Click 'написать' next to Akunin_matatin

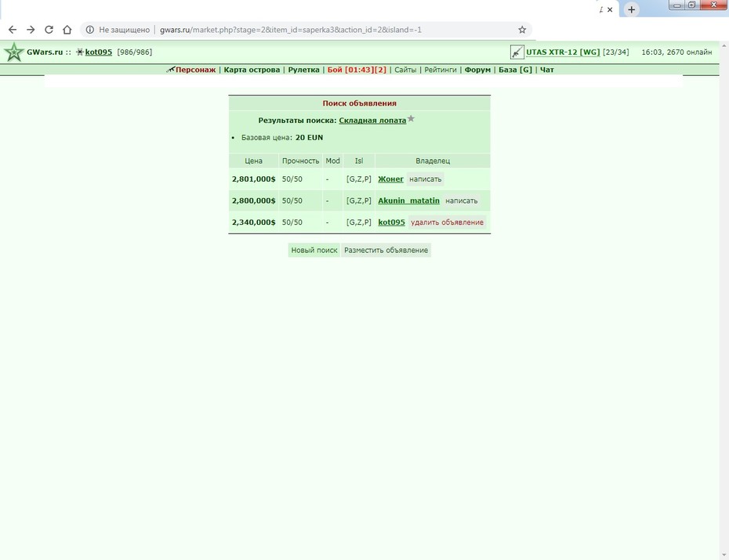[x=461, y=201]
